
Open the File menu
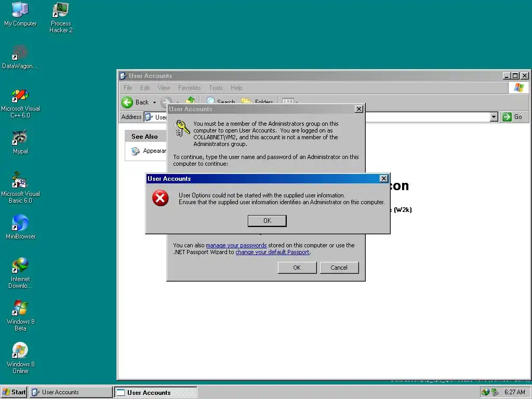click(128, 88)
